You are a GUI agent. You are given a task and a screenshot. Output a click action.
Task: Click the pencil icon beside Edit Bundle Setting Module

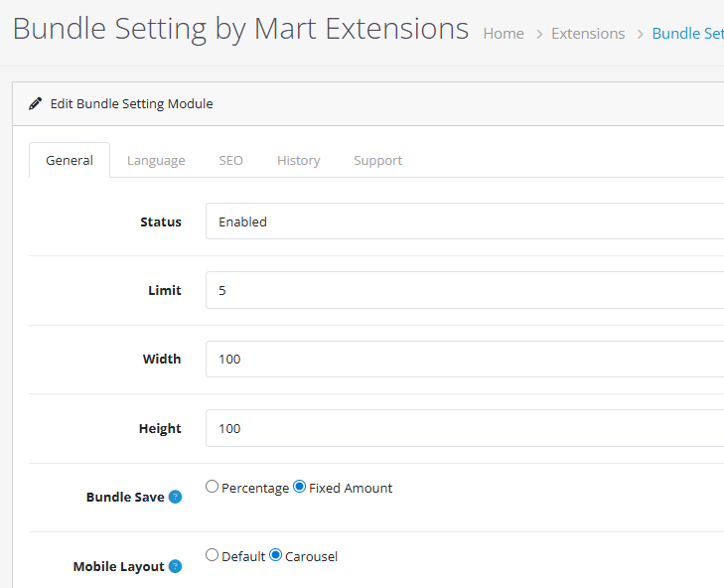[x=36, y=103]
